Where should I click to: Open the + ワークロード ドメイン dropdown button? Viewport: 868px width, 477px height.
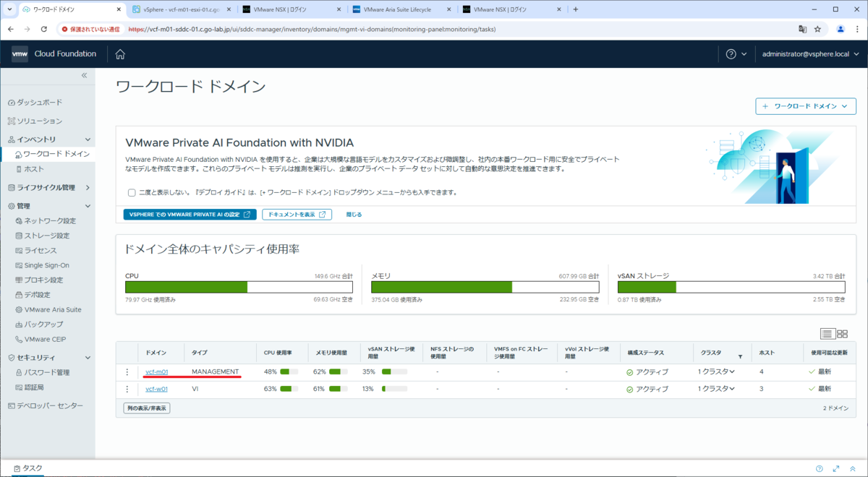(806, 106)
